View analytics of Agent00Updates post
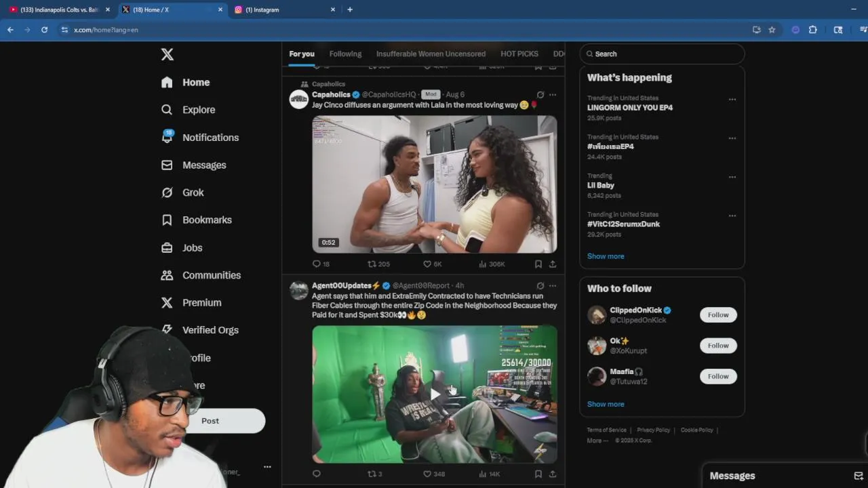 pos(490,474)
